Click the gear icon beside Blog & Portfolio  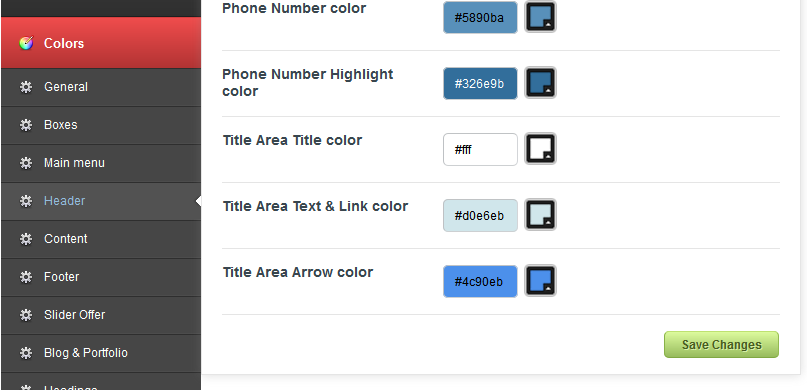pyautogui.click(x=26, y=353)
